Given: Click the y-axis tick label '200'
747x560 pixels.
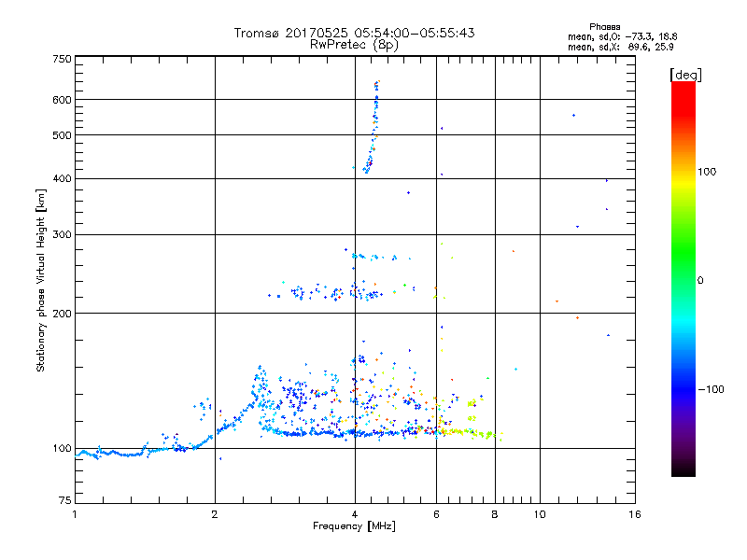Looking at the screenshot, I should [62, 314].
